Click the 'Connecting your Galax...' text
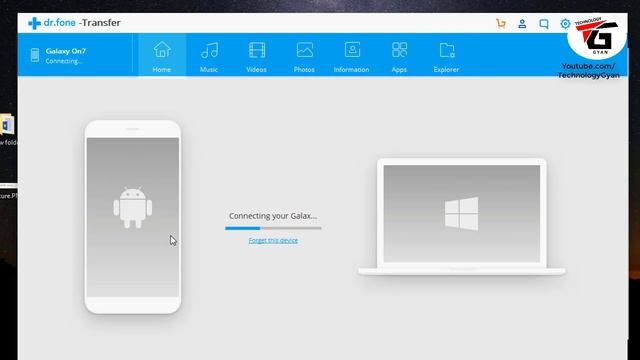The image size is (640, 360). tap(273, 216)
